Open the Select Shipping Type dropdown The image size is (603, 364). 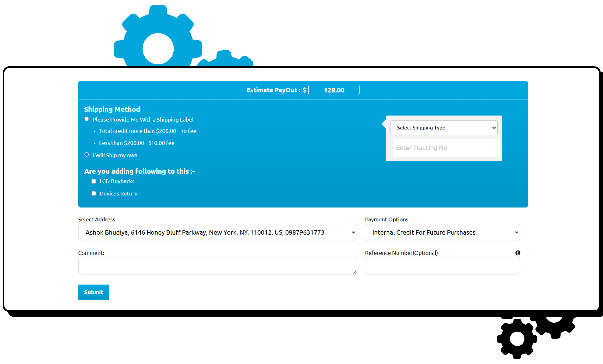pyautogui.click(x=444, y=128)
